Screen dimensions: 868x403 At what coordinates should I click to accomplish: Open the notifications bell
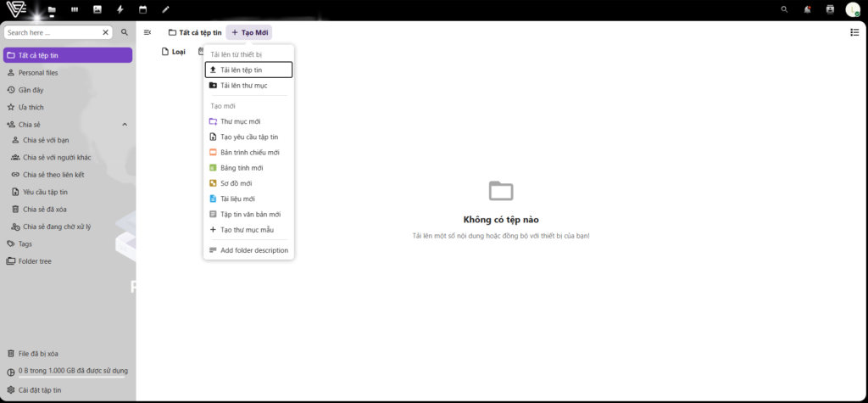click(x=807, y=9)
